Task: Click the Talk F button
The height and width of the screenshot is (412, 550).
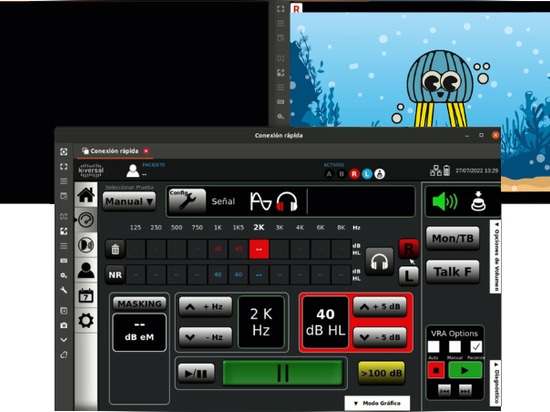Action: (452, 272)
